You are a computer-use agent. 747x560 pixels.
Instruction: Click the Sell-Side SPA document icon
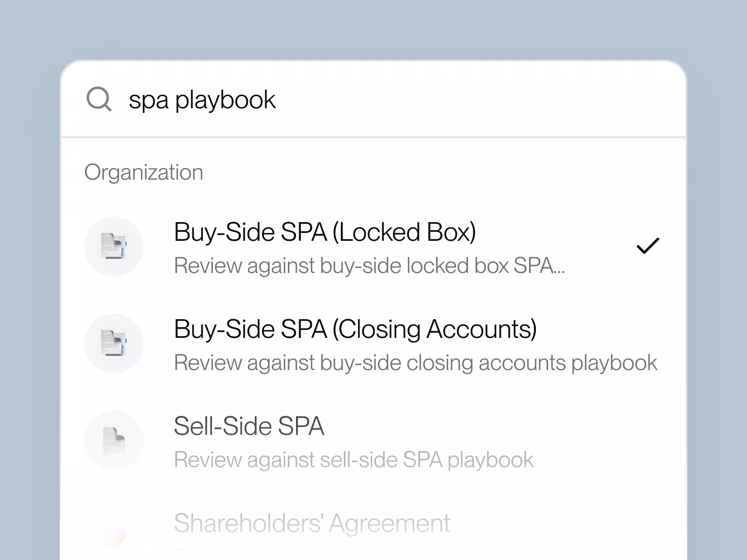114,441
